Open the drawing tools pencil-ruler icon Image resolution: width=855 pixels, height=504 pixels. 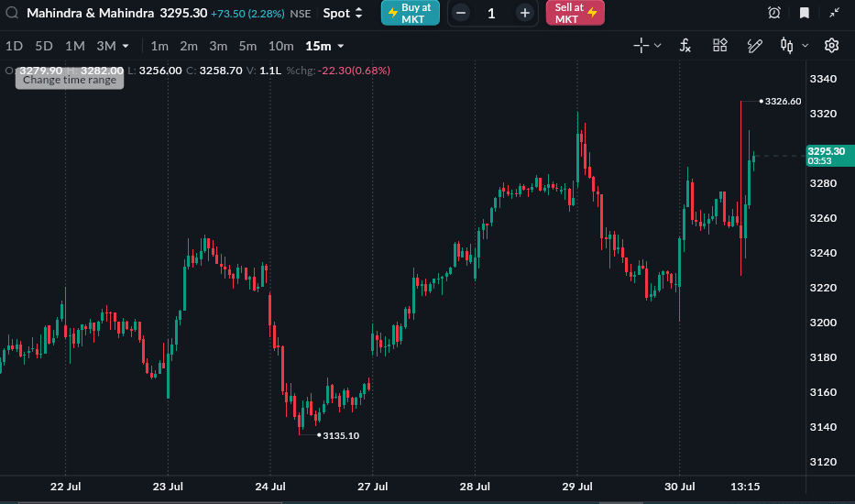[x=755, y=46]
